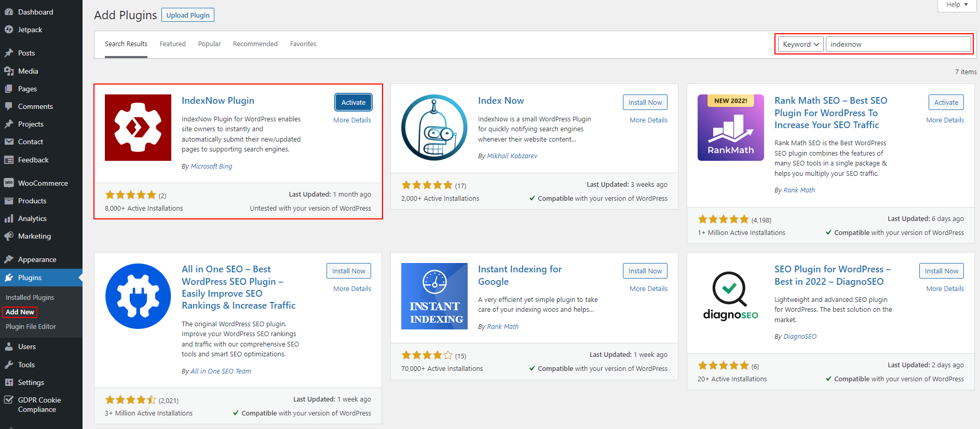Expand the Help dropdown
Viewport: 980px width, 429px height.
tap(957, 5)
